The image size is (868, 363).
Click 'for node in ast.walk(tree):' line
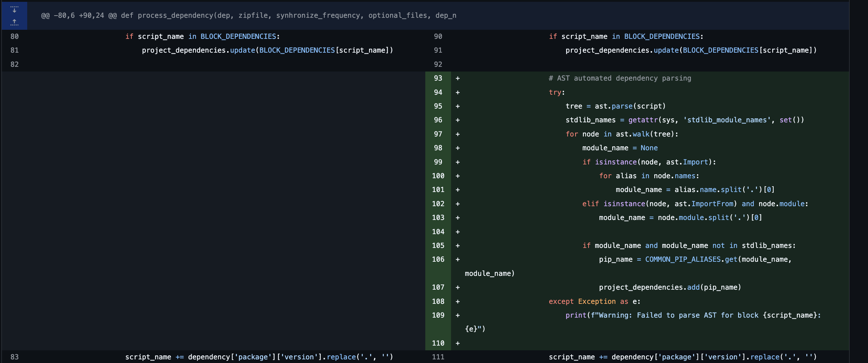coord(622,134)
